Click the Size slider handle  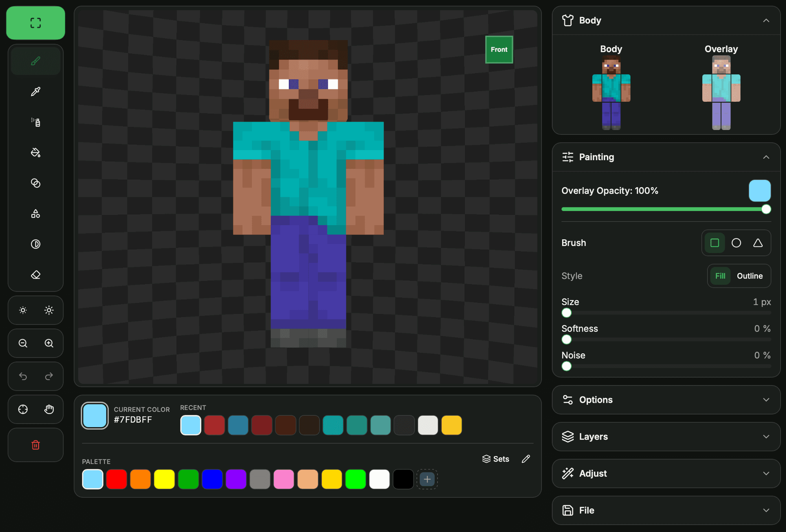point(566,313)
